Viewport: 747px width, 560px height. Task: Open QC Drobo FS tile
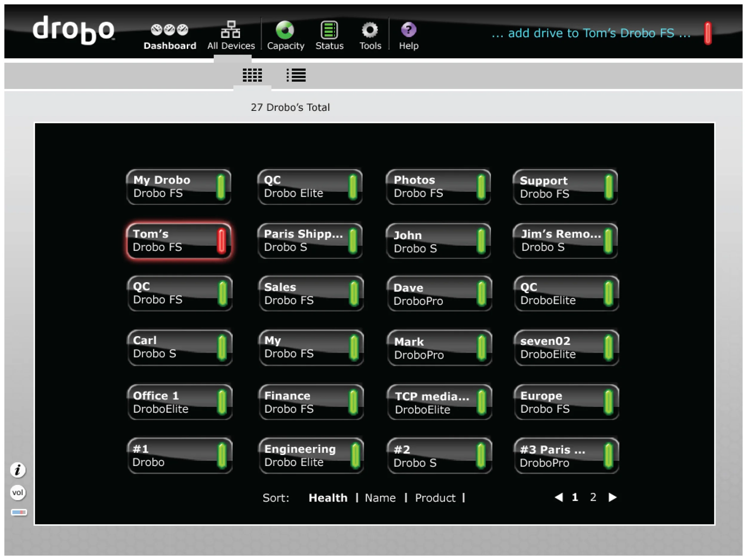[x=180, y=293]
